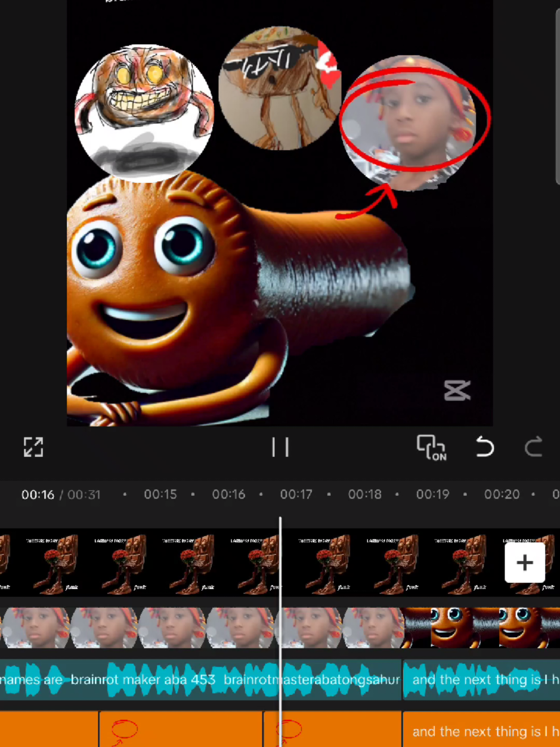Jump to 00:17 mark on ruler
The width and height of the screenshot is (560, 747).
click(x=296, y=494)
